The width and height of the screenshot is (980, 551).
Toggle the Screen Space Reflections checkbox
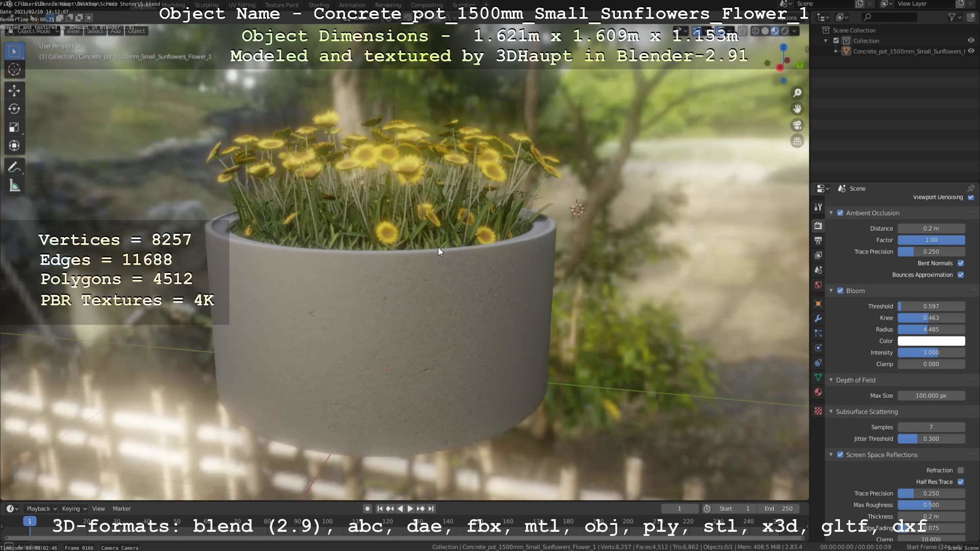click(x=840, y=455)
